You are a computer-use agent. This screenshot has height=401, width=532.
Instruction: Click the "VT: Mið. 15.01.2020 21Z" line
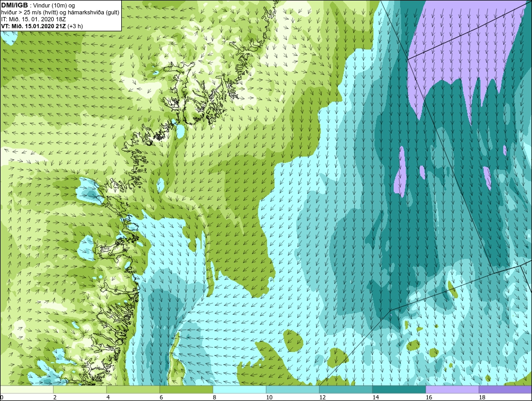tap(34, 26)
